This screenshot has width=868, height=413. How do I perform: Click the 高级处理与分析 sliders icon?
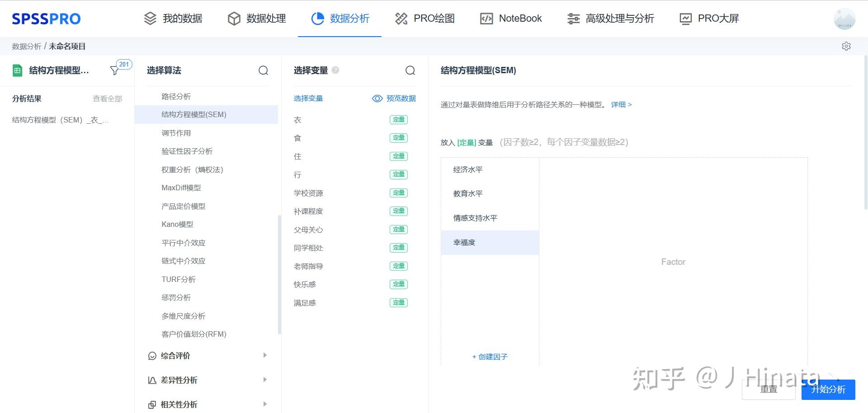[572, 19]
